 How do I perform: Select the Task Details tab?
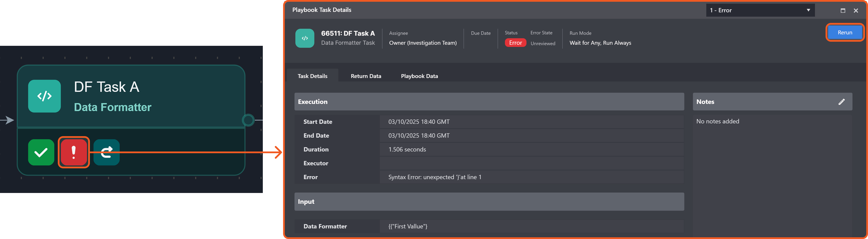pyautogui.click(x=312, y=76)
